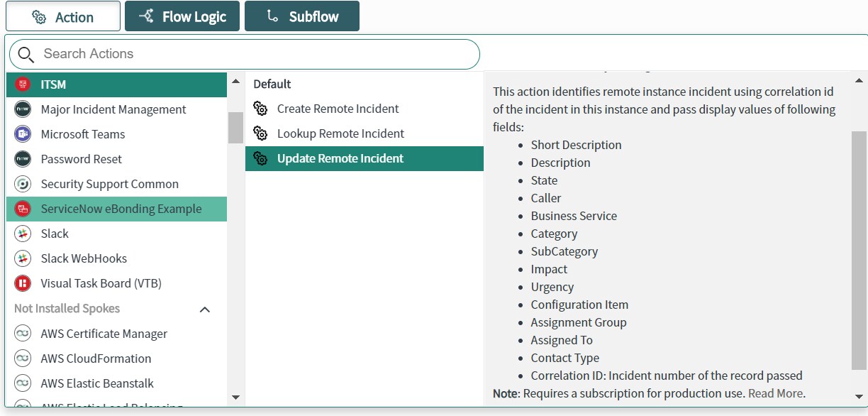Click ServiceNow eBonding Example red icon
Viewport: 868px width, 416px height.
(x=23, y=209)
